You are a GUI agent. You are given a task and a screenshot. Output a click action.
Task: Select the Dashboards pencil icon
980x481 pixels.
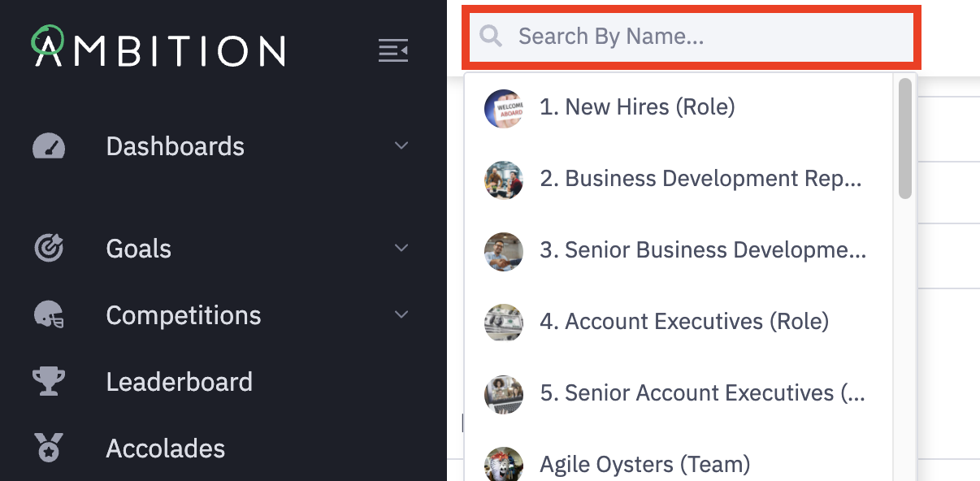(x=47, y=146)
